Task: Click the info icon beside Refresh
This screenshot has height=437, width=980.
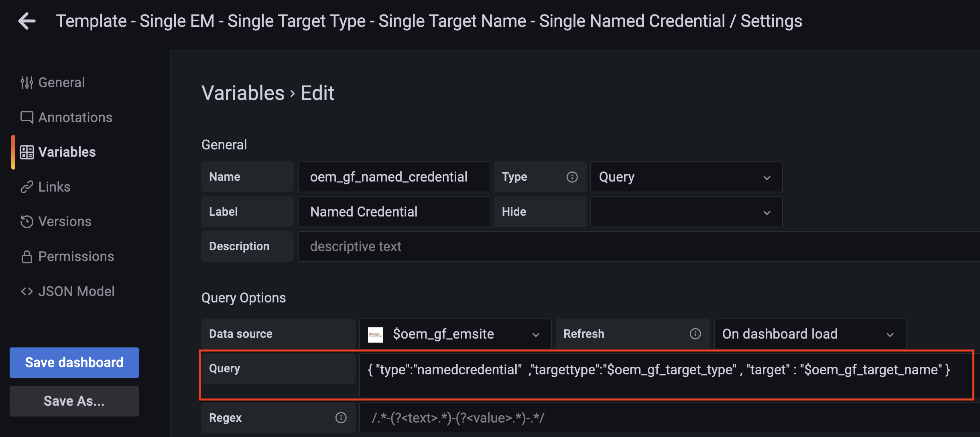Action: coord(695,334)
